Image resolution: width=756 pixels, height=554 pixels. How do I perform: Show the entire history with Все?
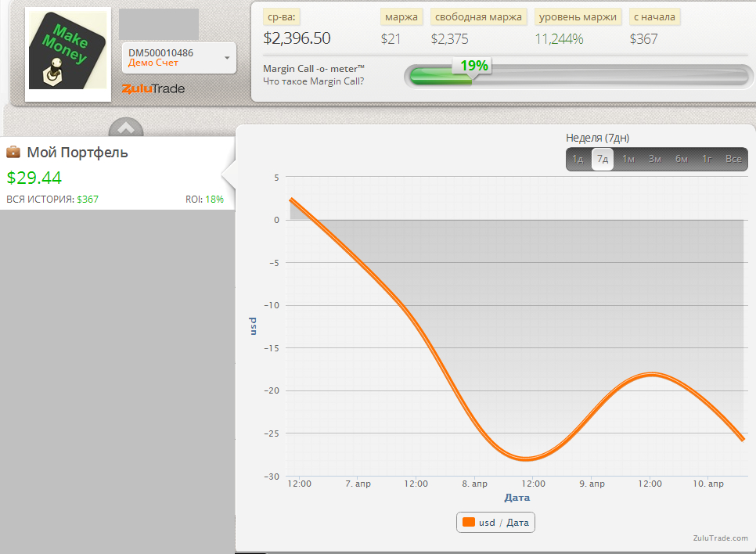coord(733,159)
